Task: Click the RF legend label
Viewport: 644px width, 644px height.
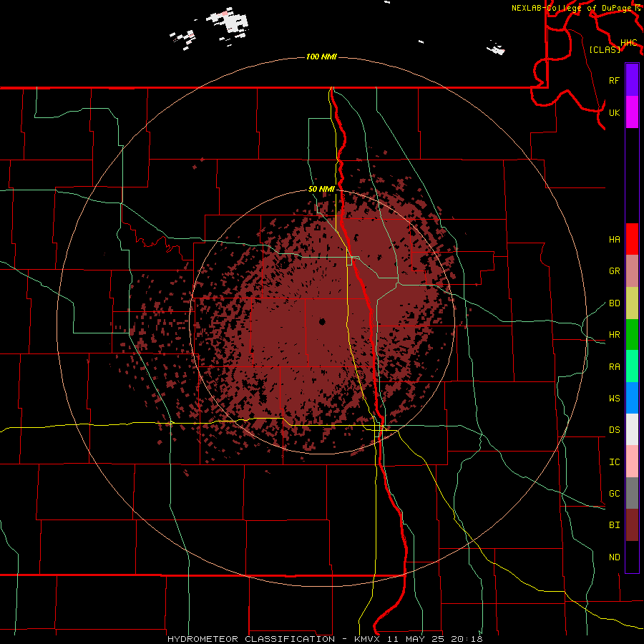Action: click(614, 80)
